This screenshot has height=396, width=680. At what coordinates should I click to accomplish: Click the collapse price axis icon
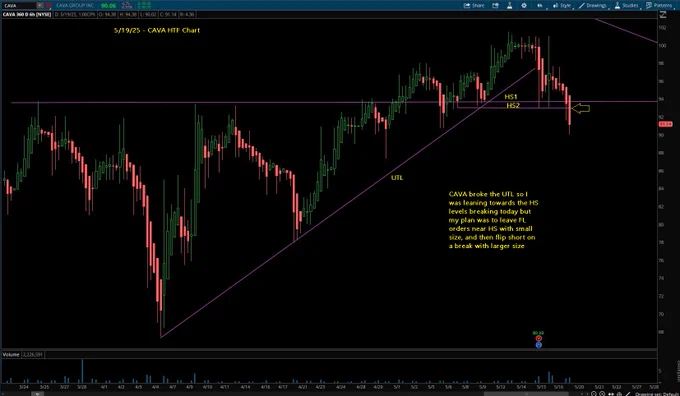(x=663, y=14)
